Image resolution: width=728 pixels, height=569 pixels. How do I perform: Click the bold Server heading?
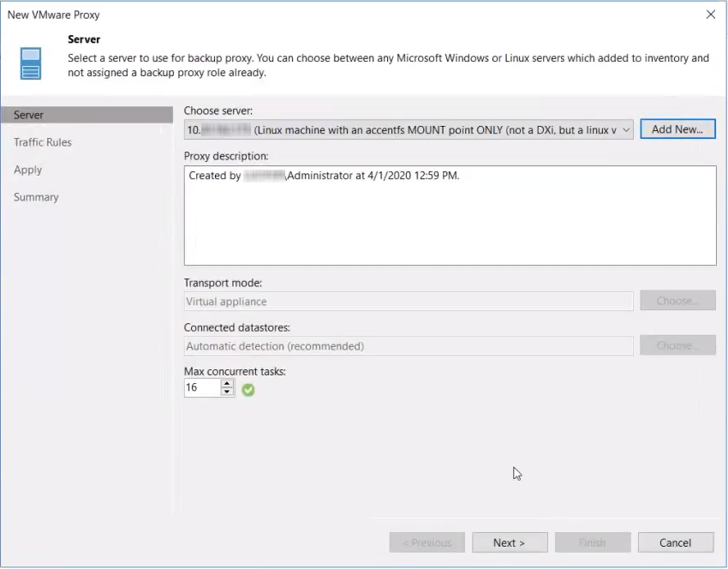point(84,39)
